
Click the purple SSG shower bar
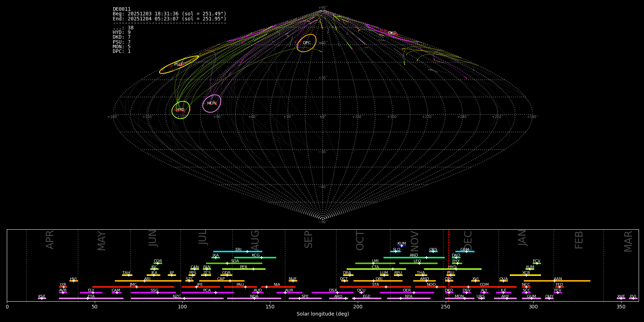(x=153, y=293)
